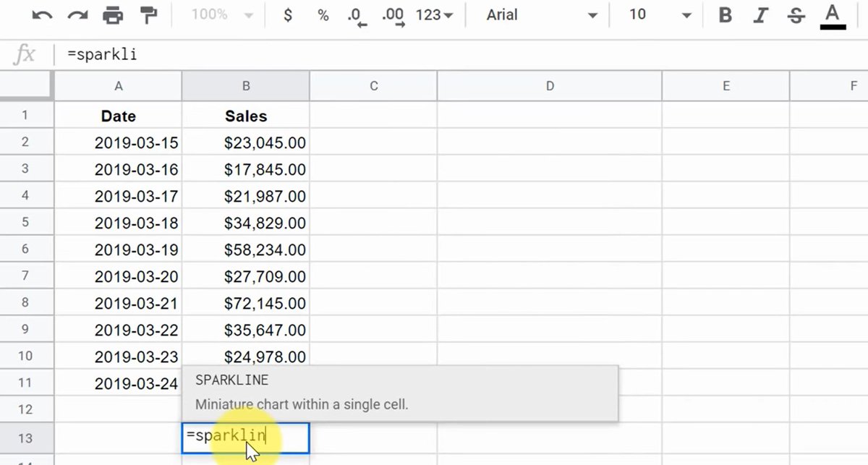
Task: Select column C header
Action: 374,86
